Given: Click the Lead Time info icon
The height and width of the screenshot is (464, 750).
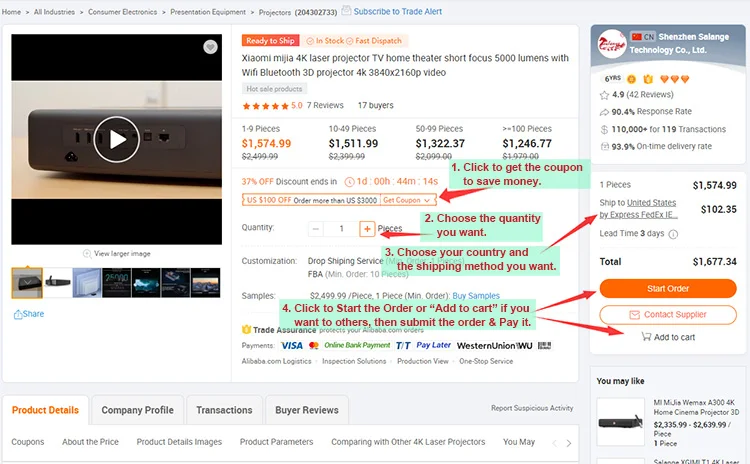Looking at the screenshot, I should tap(673, 234).
